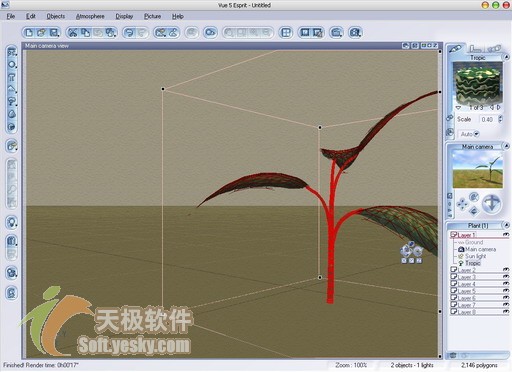Viewport: 512px width, 372px height.
Task: Select the Layer 1 row
Action: [x=479, y=235]
